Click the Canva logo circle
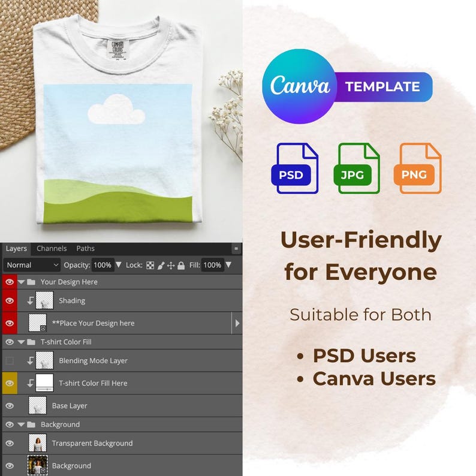The image size is (476, 476). click(x=299, y=86)
